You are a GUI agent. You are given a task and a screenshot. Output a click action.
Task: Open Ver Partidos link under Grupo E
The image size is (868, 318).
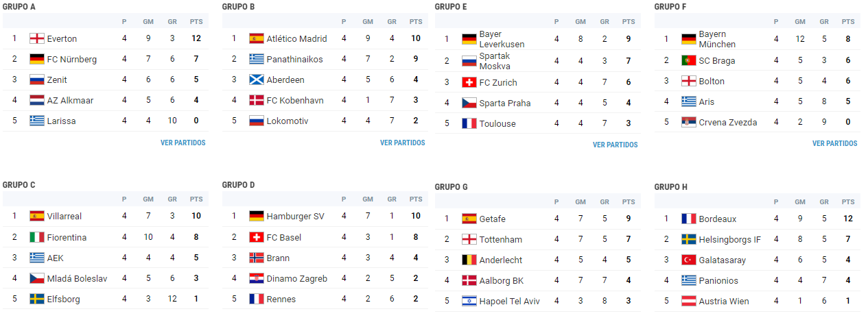tap(615, 145)
